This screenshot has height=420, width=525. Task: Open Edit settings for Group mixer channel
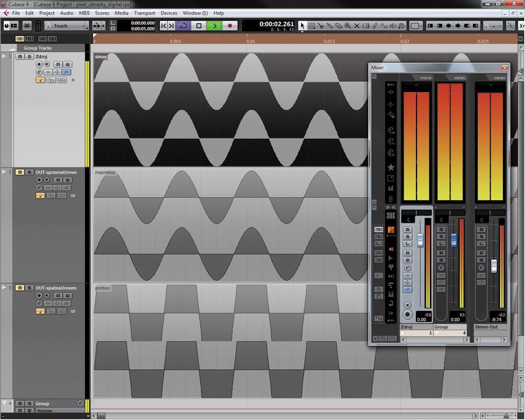click(441, 268)
